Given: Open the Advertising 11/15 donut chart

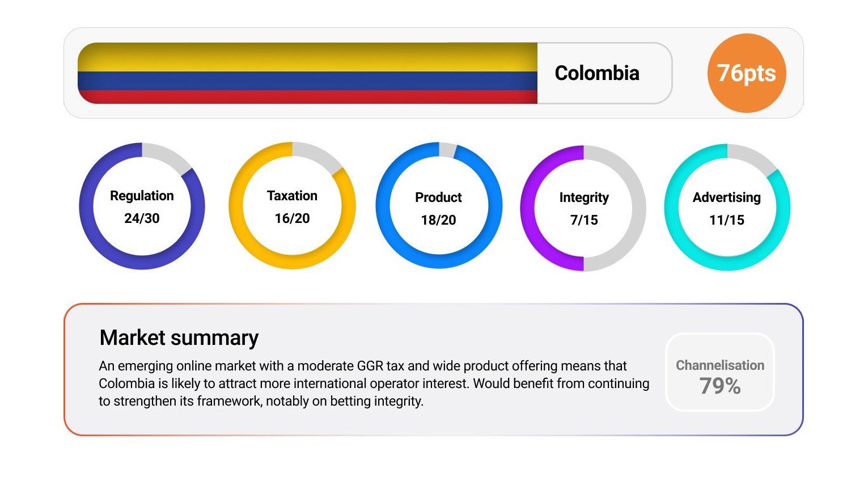Looking at the screenshot, I should click(727, 208).
